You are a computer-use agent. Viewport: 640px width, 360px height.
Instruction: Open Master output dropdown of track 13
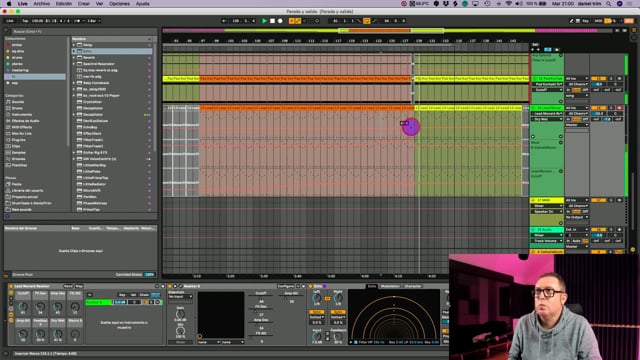tap(577, 125)
